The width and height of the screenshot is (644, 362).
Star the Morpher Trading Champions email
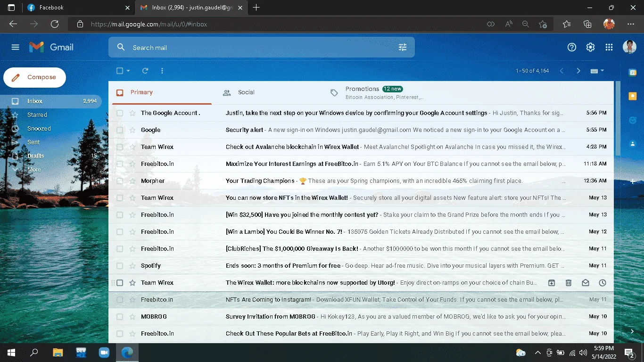point(132,181)
